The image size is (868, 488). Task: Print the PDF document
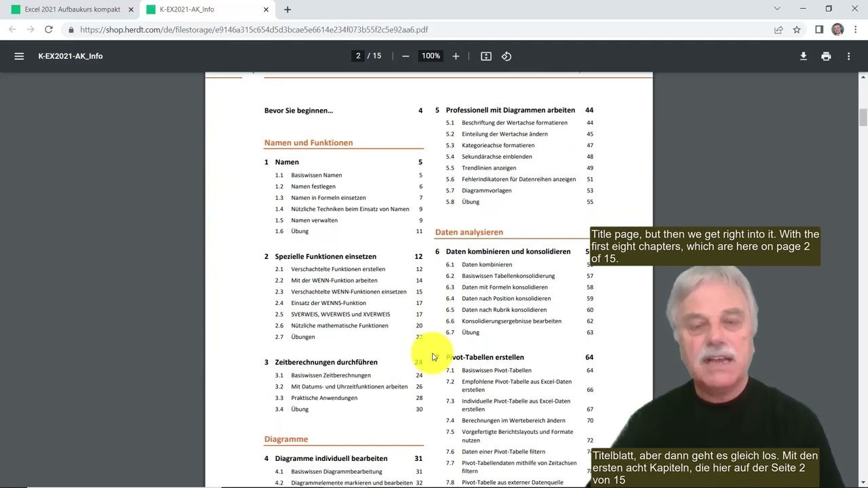point(826,56)
